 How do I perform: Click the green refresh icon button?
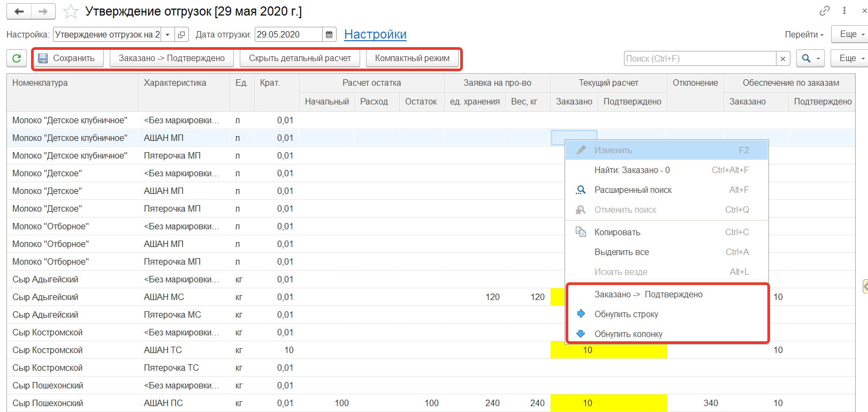17,58
